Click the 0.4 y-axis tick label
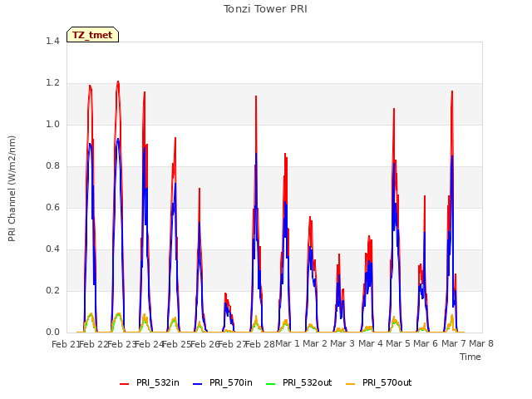532x399 pixels. [52, 249]
